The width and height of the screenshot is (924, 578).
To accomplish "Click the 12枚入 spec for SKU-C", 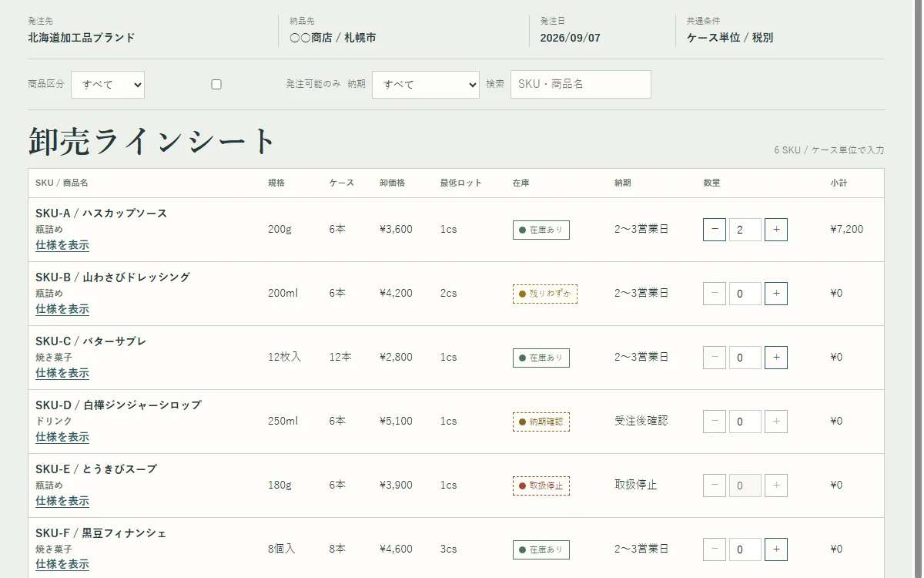I will [285, 358].
